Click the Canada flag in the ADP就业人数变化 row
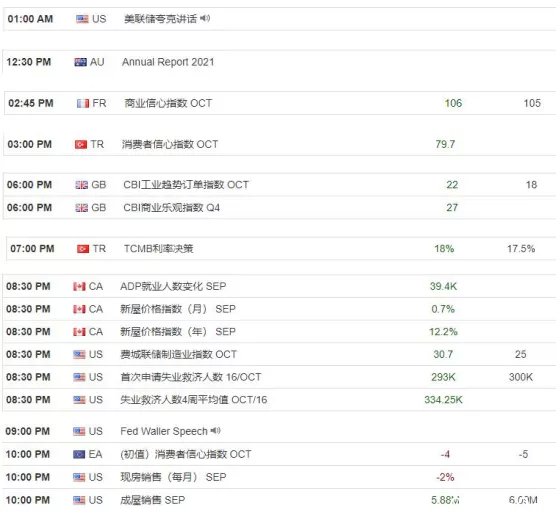 (x=79, y=286)
